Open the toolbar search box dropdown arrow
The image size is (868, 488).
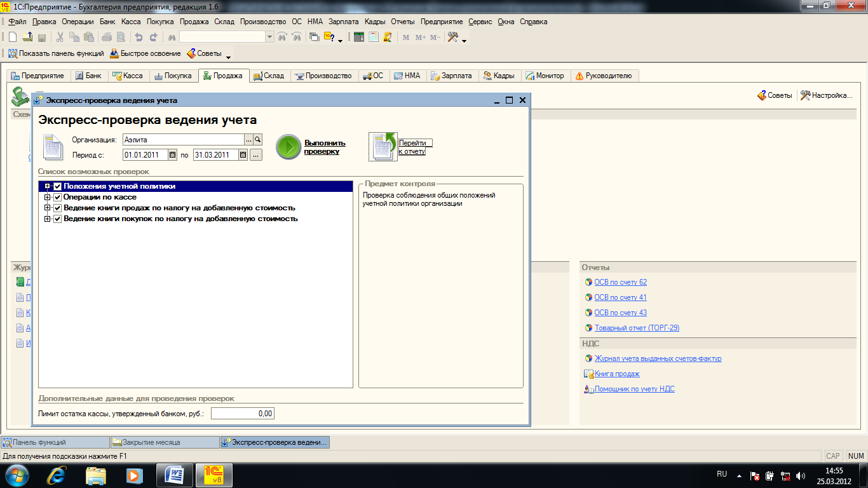pyautogui.click(x=269, y=37)
